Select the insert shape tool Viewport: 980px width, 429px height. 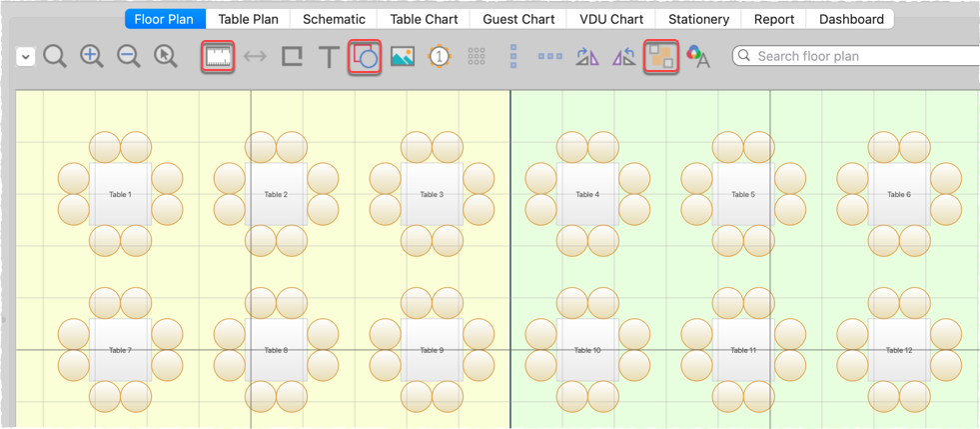point(365,57)
